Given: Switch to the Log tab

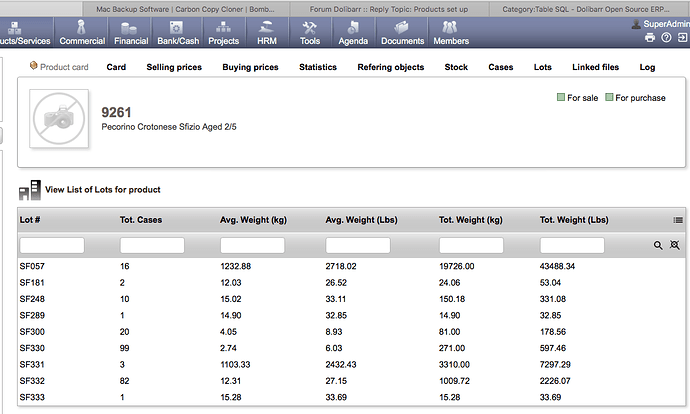Looking at the screenshot, I should (647, 67).
